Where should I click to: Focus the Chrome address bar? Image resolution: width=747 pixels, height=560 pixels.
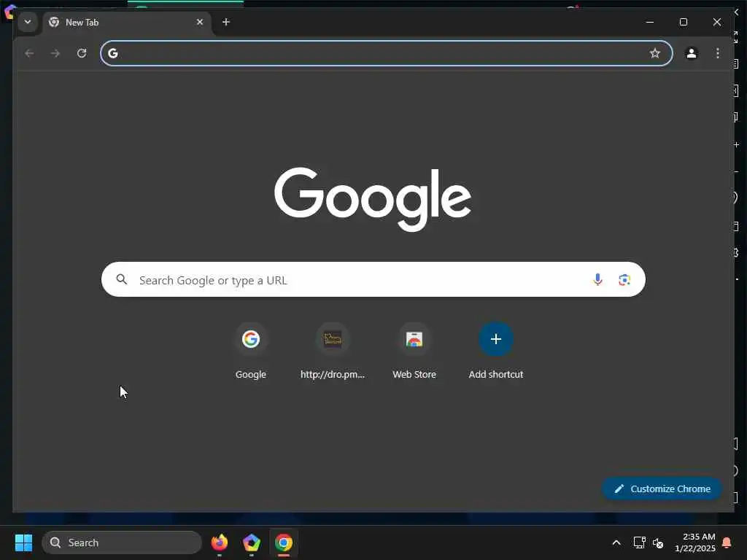(x=387, y=53)
